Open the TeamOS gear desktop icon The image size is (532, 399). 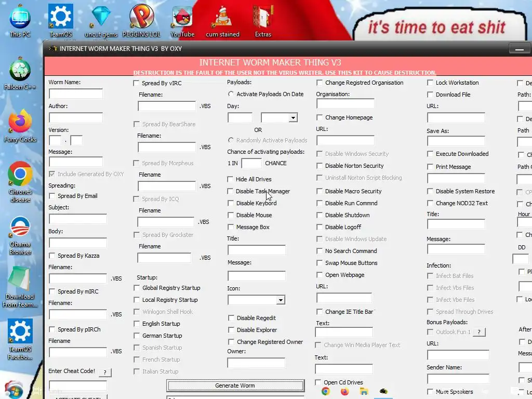pyautogui.click(x=61, y=20)
